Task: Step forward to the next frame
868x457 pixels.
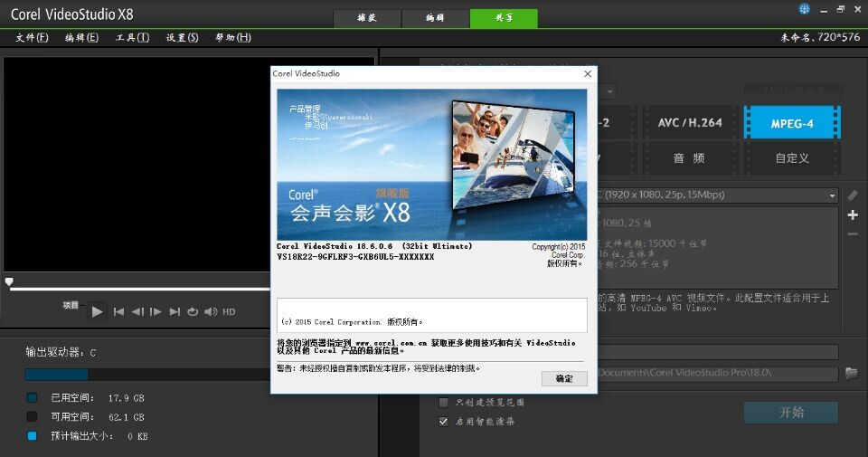Action: pyautogui.click(x=156, y=311)
